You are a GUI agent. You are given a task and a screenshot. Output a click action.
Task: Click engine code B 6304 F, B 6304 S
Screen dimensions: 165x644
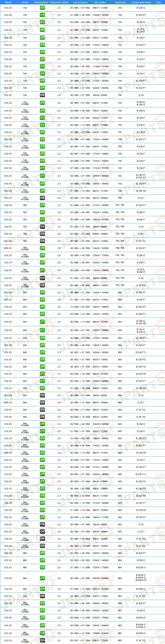(141, 626)
